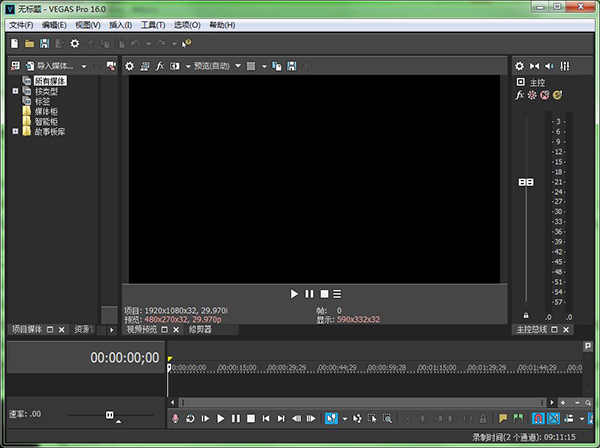This screenshot has width=600, height=448.
Task: Open the preview quality dropdown
Action: (238, 66)
